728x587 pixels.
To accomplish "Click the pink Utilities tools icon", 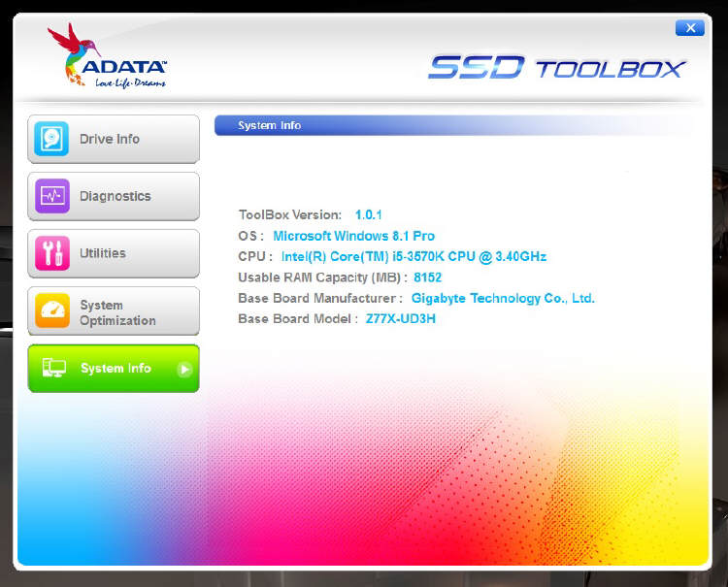I will click(x=52, y=253).
